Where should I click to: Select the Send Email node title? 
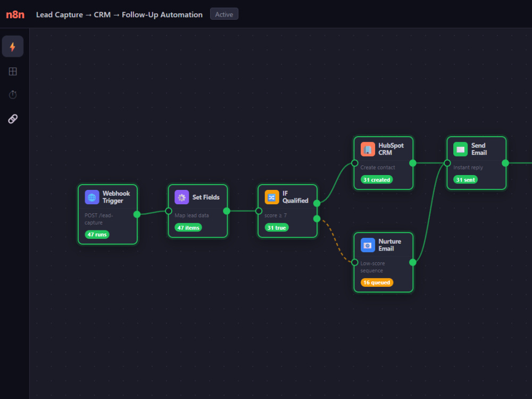pyautogui.click(x=479, y=149)
